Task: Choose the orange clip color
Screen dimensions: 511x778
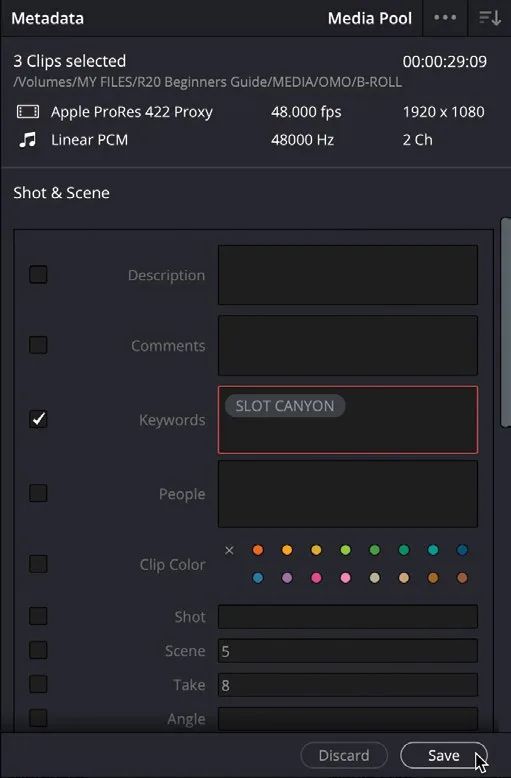Action: tap(258, 550)
